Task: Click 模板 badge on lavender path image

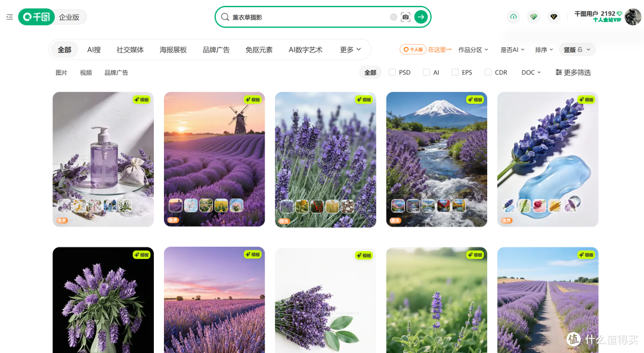Action: [x=587, y=255]
